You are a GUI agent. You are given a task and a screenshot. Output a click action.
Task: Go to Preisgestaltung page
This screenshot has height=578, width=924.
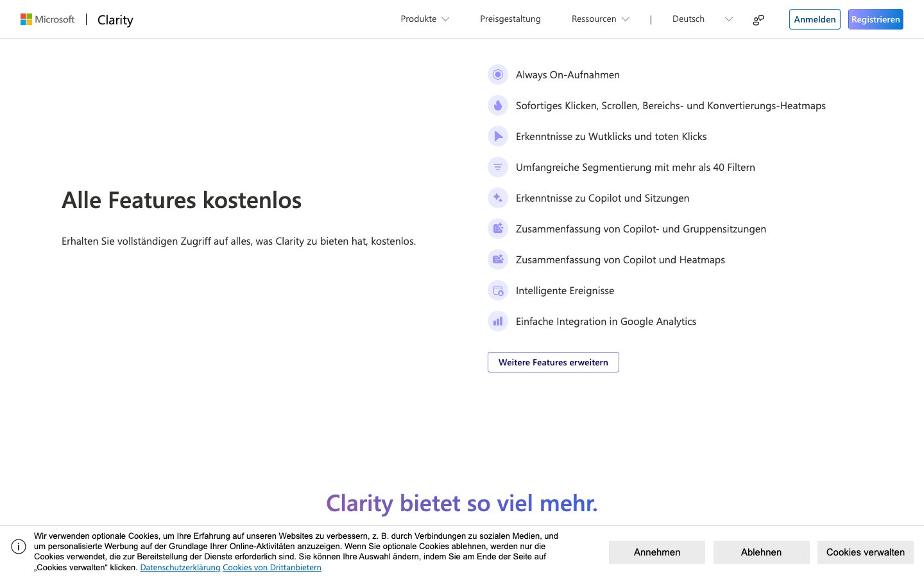pyautogui.click(x=510, y=19)
